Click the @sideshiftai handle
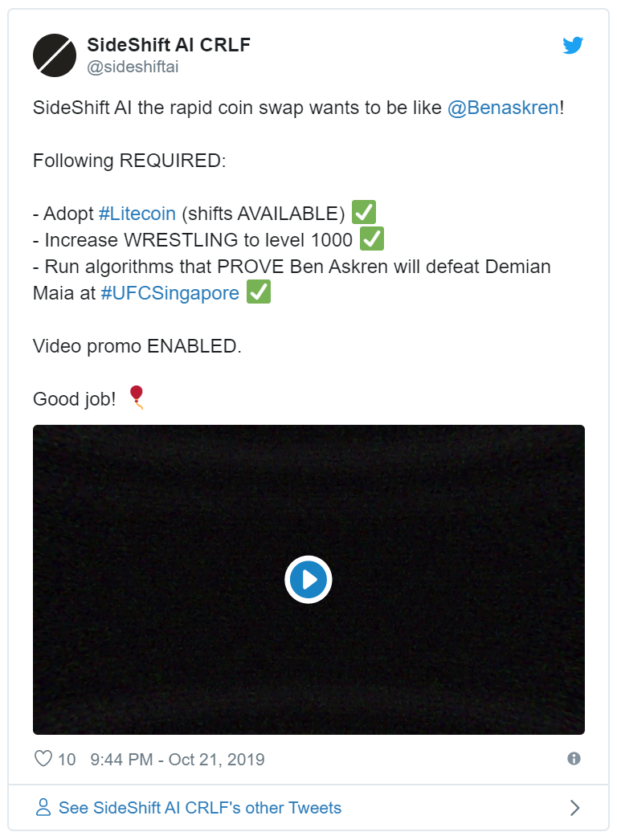617x840 pixels. (x=133, y=67)
